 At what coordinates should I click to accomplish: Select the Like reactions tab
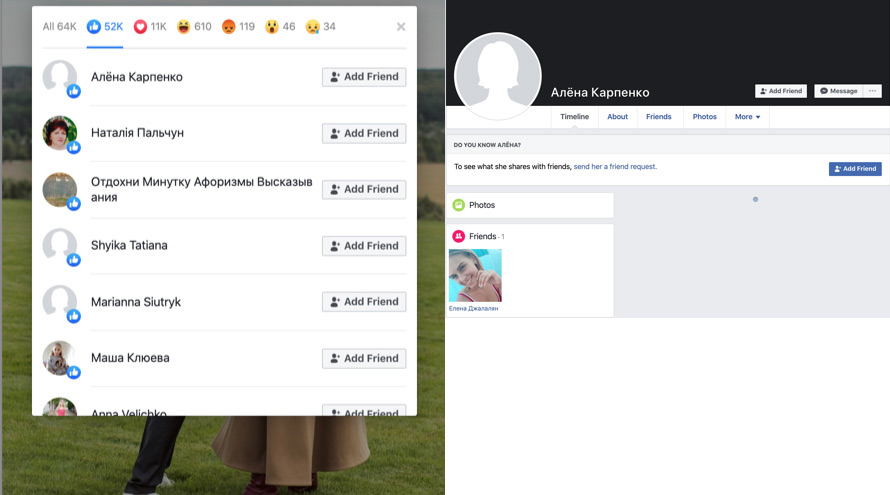(x=105, y=27)
